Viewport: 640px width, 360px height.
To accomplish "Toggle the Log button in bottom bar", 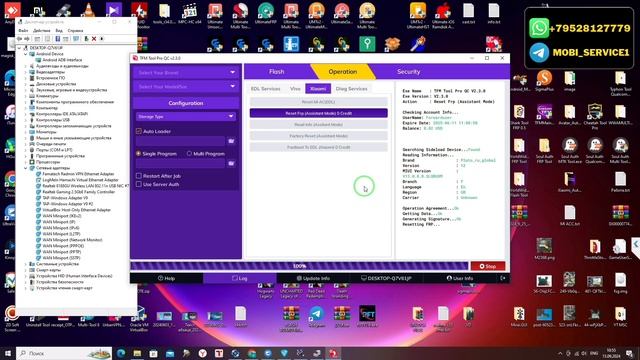I will (x=240, y=278).
